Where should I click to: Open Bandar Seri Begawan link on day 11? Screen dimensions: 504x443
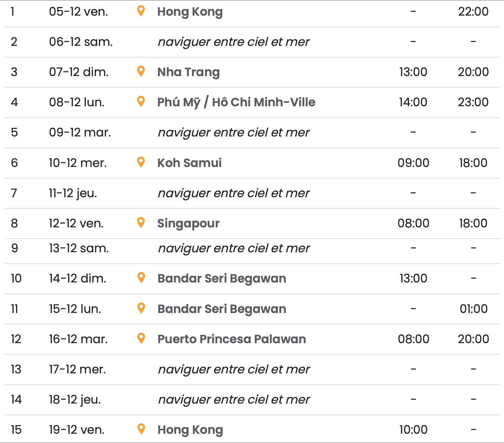point(222,309)
